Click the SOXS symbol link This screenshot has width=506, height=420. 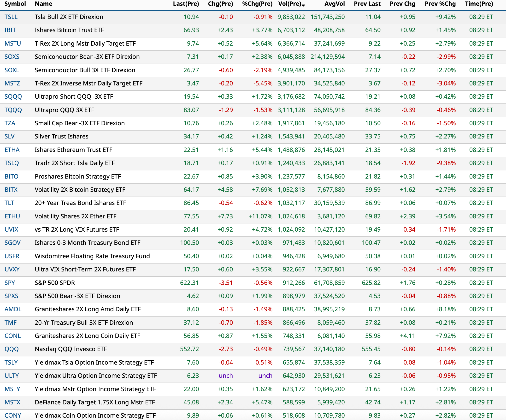pos(12,57)
